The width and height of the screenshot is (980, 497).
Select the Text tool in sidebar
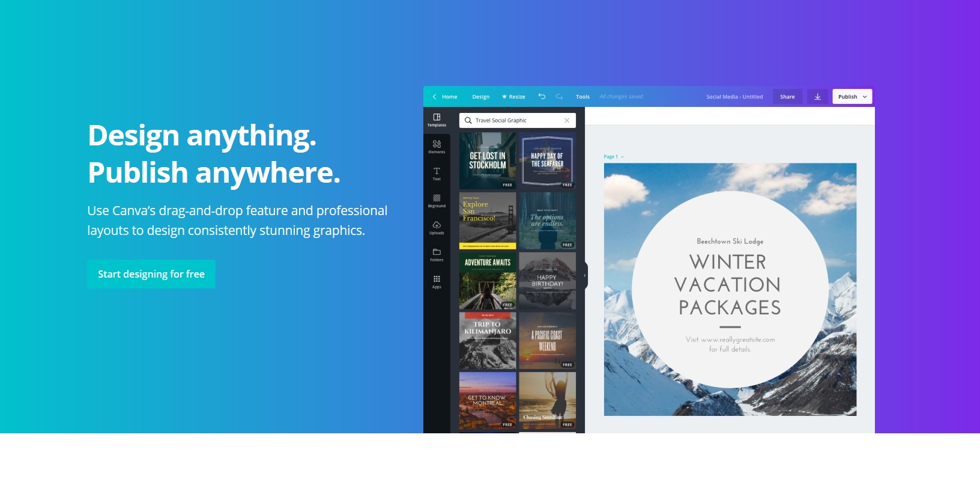point(437,174)
